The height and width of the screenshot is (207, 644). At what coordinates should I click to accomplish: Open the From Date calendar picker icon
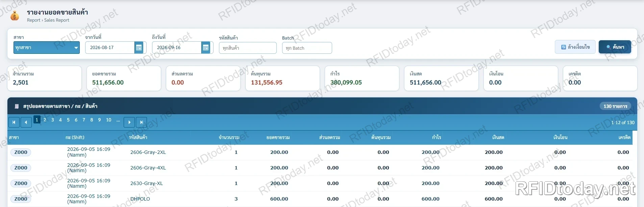click(139, 48)
